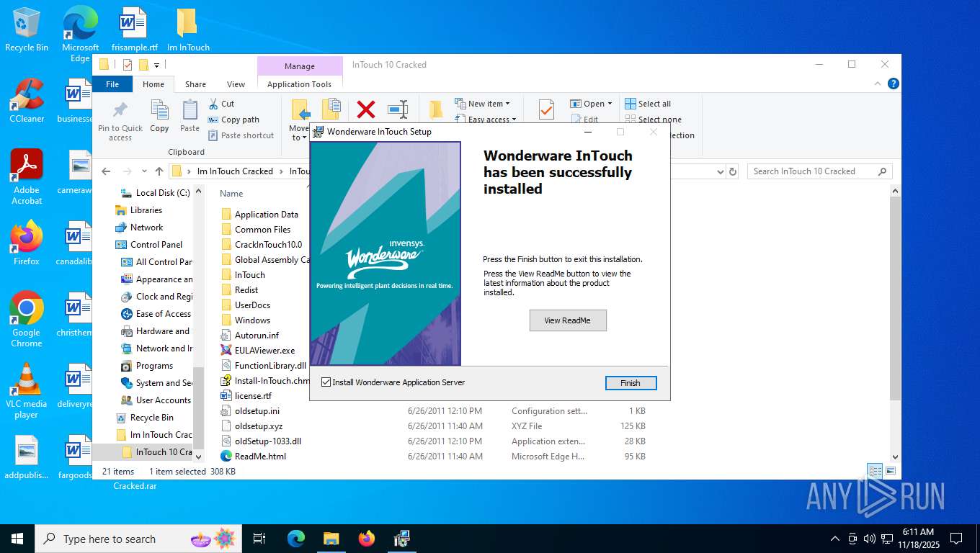Click Task View taskbar icon
980x553 pixels.
point(259,539)
